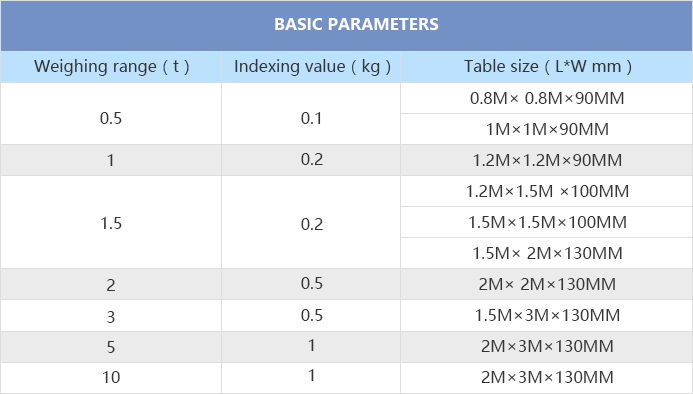Click the BASIC PARAMETERS table title
Image resolution: width=693 pixels, height=394 pixels.
point(356,24)
